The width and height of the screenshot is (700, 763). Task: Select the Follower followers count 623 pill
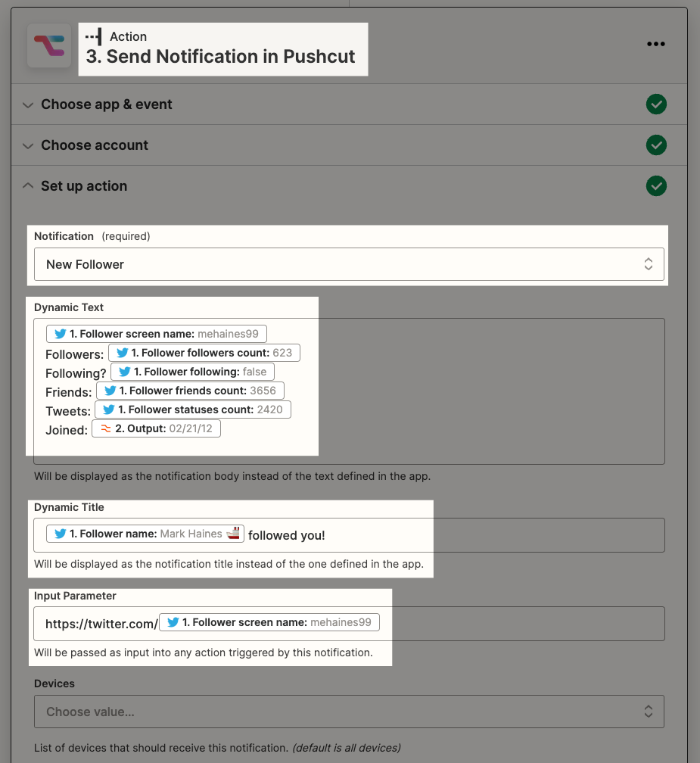[x=204, y=353]
